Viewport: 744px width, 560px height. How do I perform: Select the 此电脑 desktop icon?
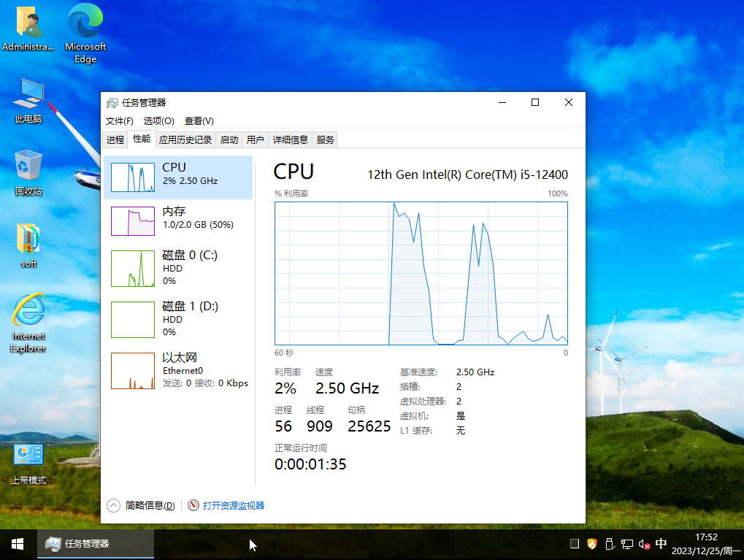click(28, 101)
